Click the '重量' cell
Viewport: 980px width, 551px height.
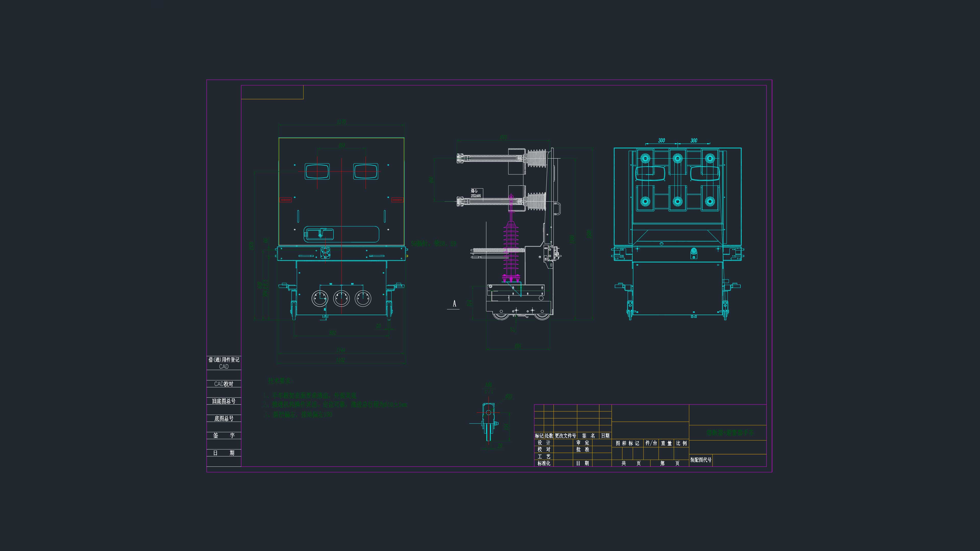667,443
